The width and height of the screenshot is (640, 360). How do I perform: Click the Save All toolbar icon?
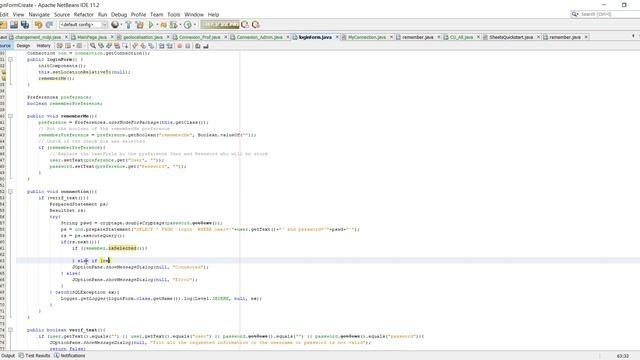pos(25,25)
